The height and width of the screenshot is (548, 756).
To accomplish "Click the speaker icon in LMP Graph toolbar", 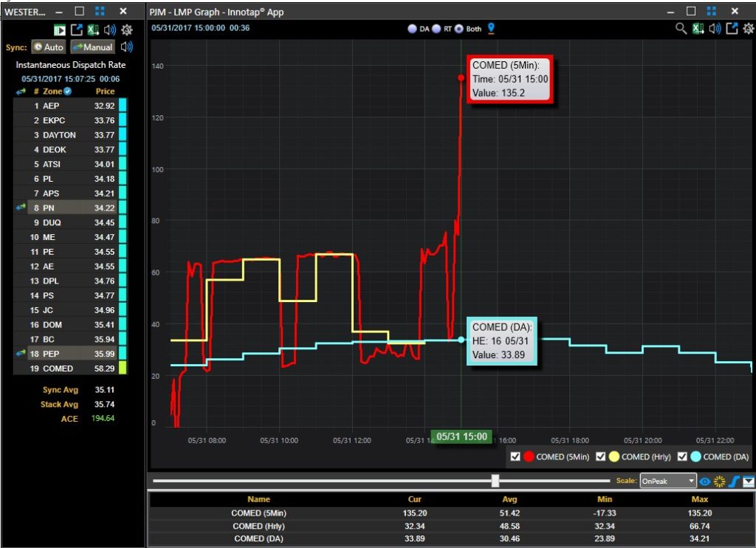I will point(715,29).
